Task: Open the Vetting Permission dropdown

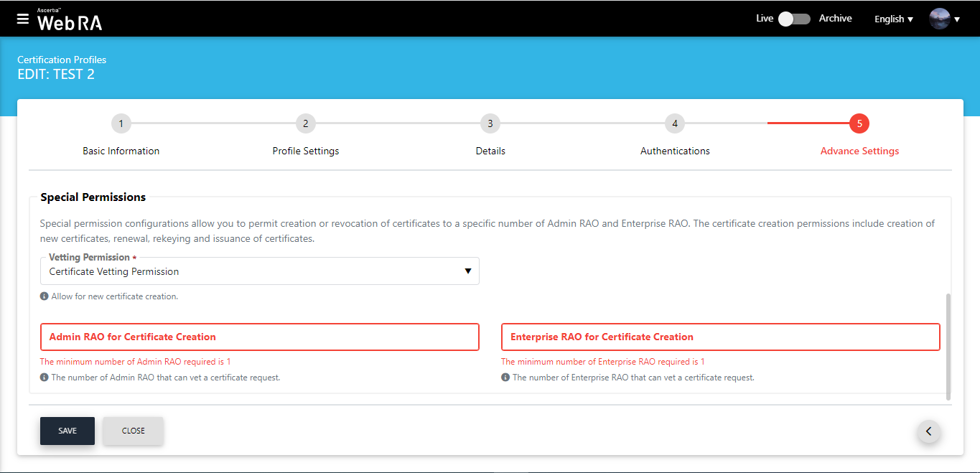Action: click(x=259, y=271)
